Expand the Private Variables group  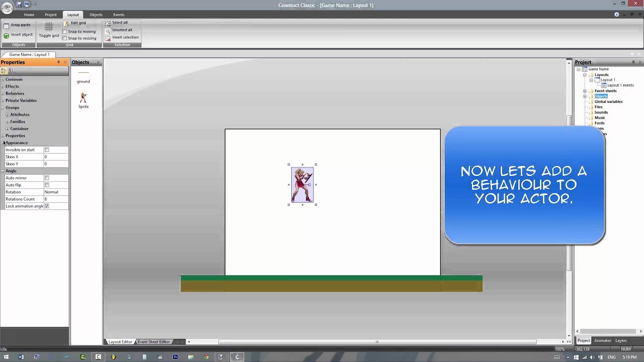pos(3,101)
